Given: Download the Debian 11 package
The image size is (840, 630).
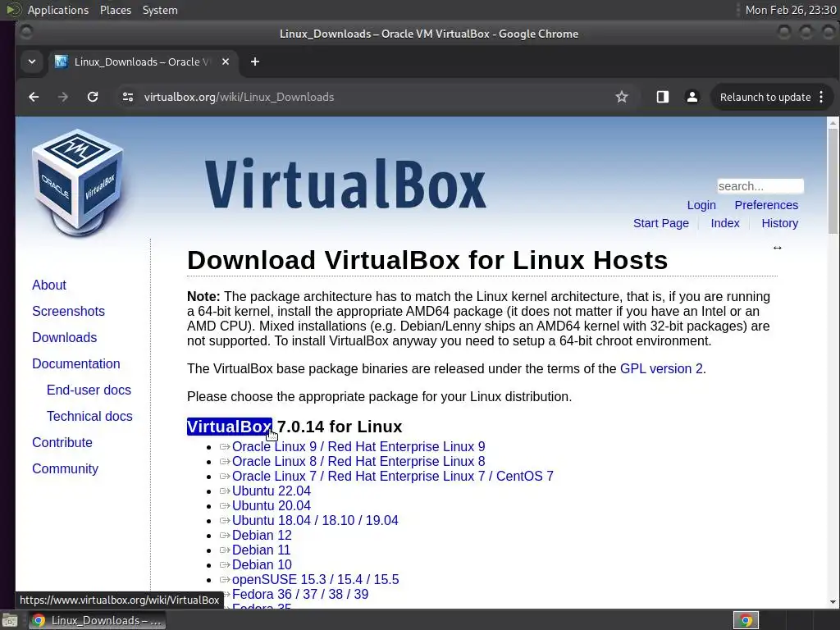Looking at the screenshot, I should click(262, 550).
